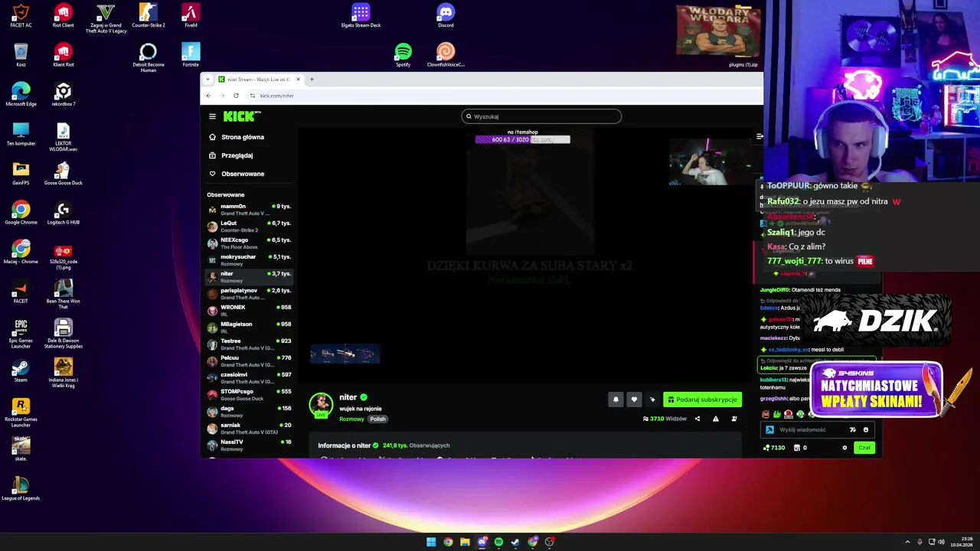Open the Spotify desktop shortcut
Screen dimensions: 980x551
click(x=403, y=55)
